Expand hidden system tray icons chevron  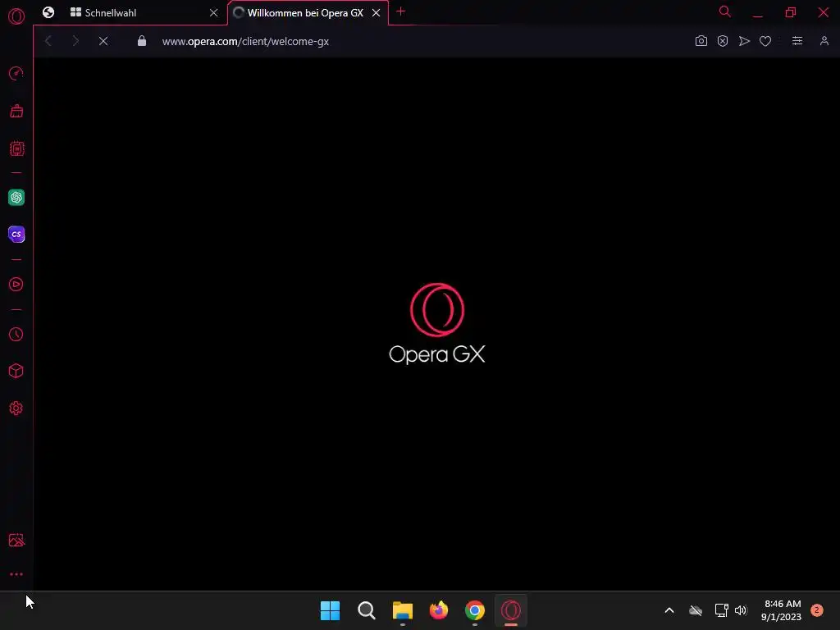(669, 610)
